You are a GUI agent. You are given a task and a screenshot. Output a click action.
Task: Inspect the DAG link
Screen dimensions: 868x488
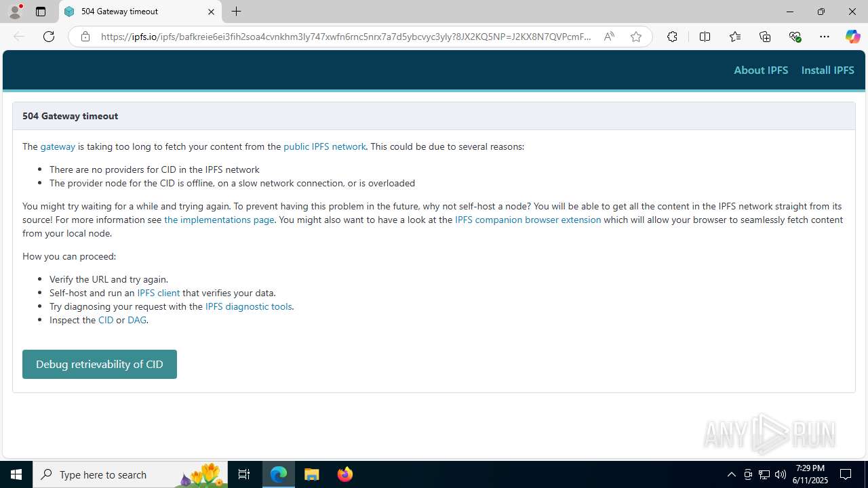(x=136, y=320)
